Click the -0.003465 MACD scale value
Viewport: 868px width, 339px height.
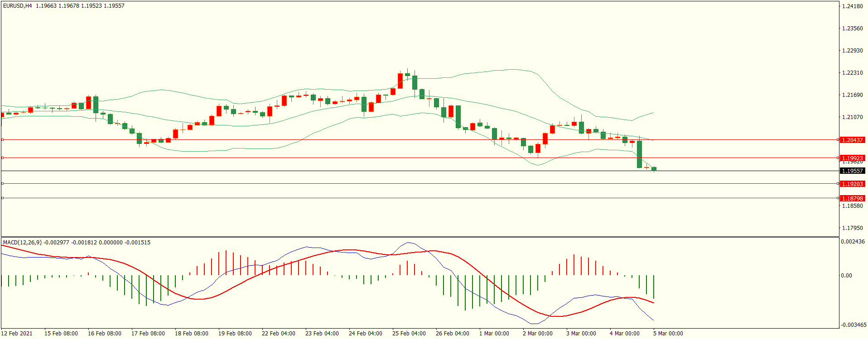[853, 325]
